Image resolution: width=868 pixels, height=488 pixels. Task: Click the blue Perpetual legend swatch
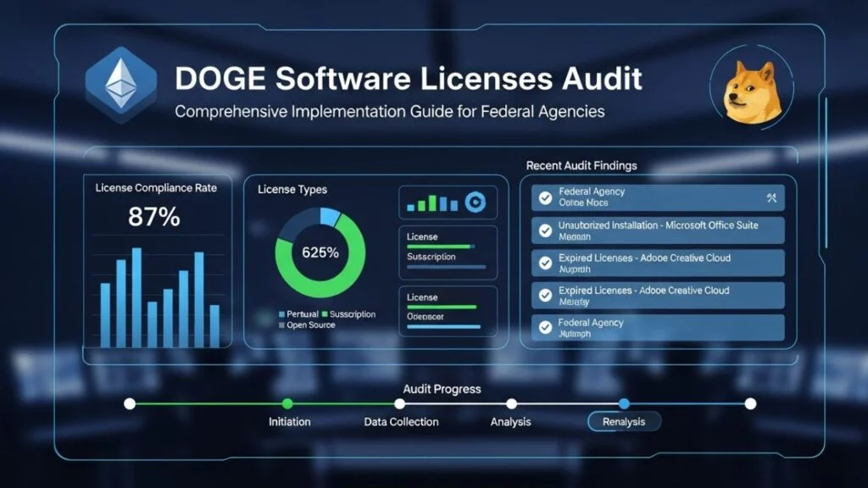[x=281, y=314]
